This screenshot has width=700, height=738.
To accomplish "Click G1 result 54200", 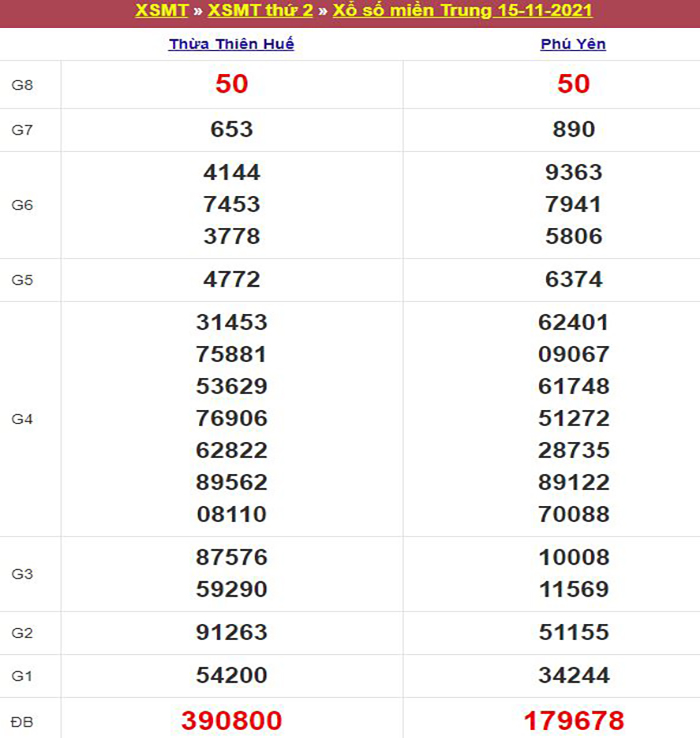I will pos(231,675).
